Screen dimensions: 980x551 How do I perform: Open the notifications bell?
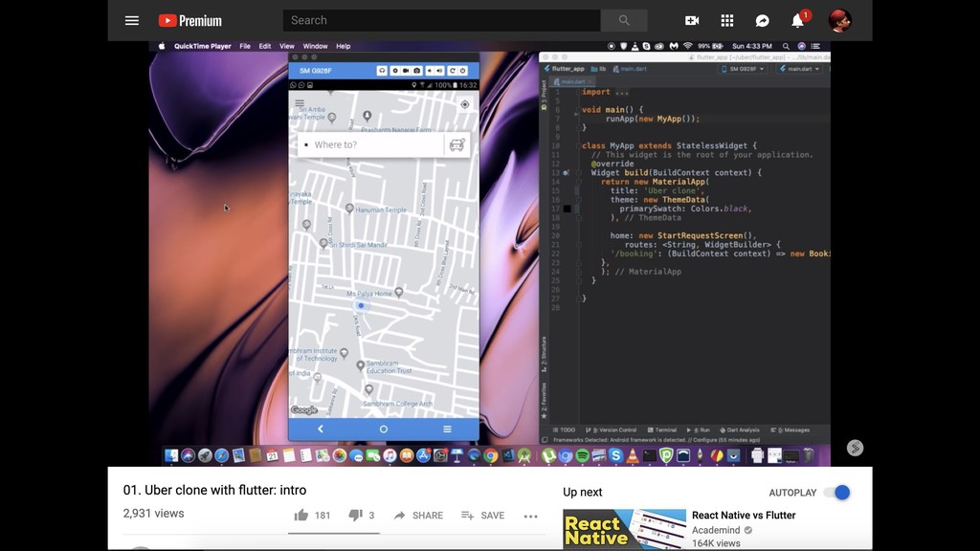pyautogui.click(x=797, y=20)
